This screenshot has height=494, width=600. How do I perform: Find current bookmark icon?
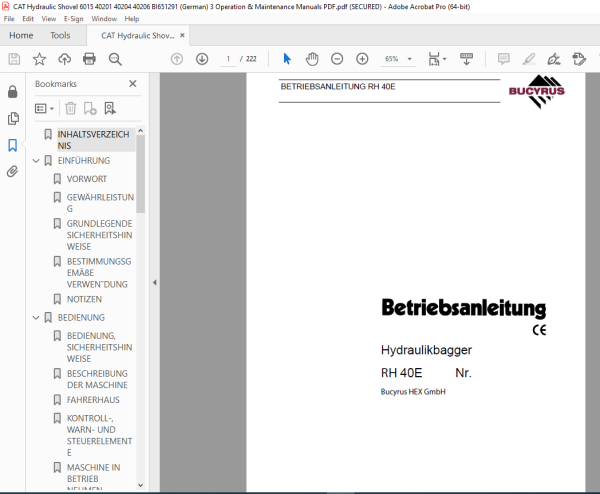point(110,108)
